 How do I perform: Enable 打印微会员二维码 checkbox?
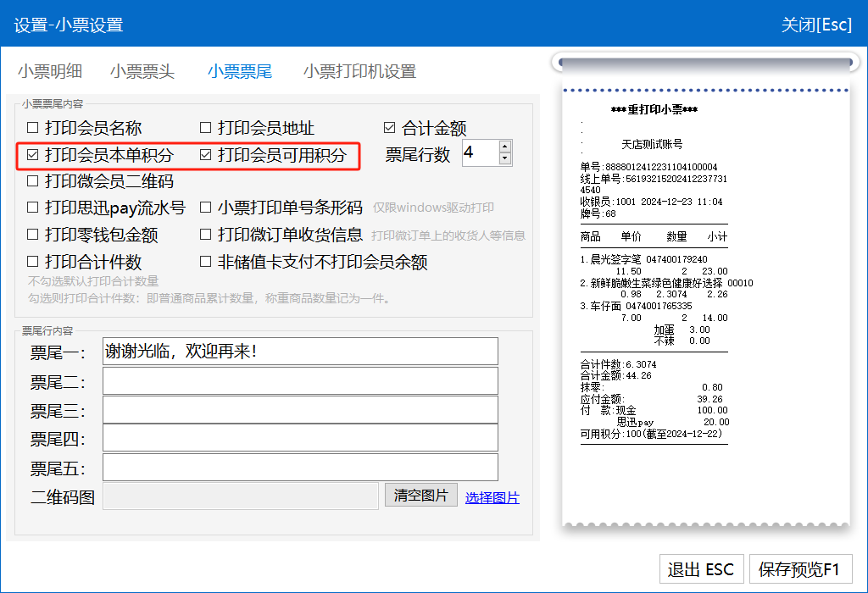click(x=33, y=181)
